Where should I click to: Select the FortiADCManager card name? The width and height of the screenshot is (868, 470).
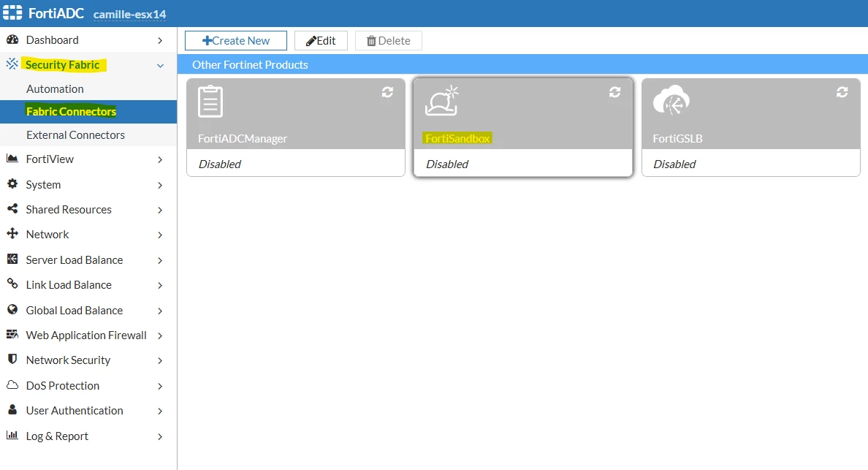coord(243,138)
